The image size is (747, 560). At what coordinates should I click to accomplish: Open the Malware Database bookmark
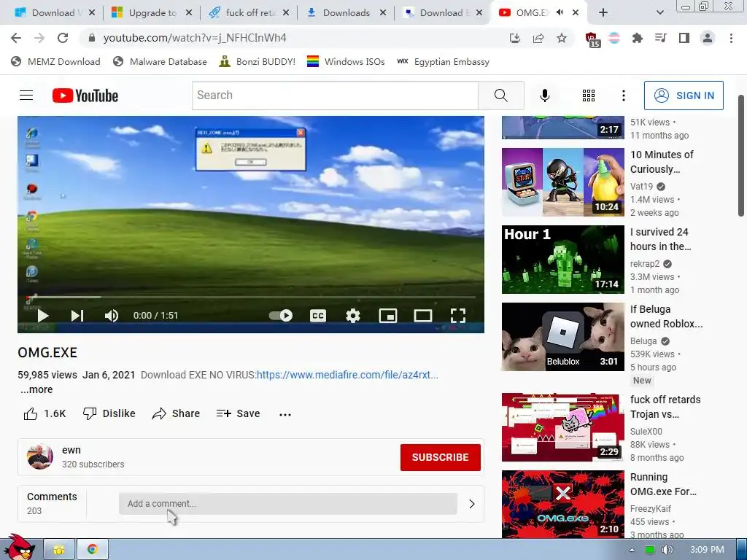click(160, 61)
